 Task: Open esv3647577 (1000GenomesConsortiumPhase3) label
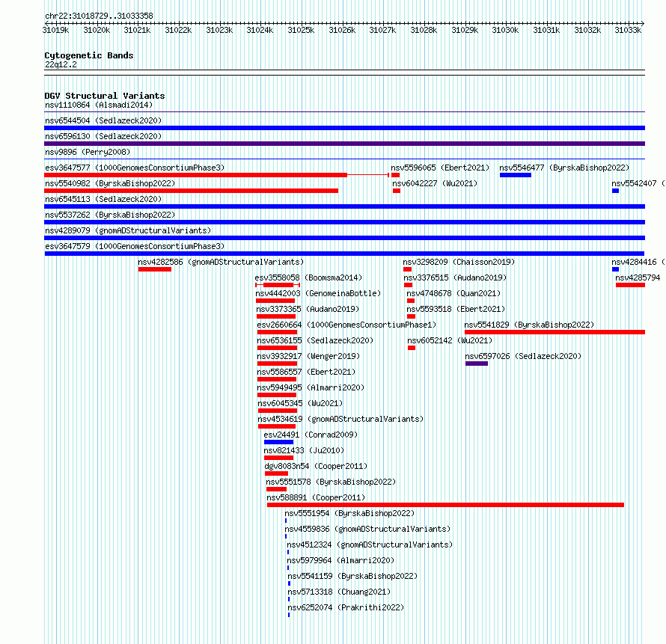click(x=135, y=168)
